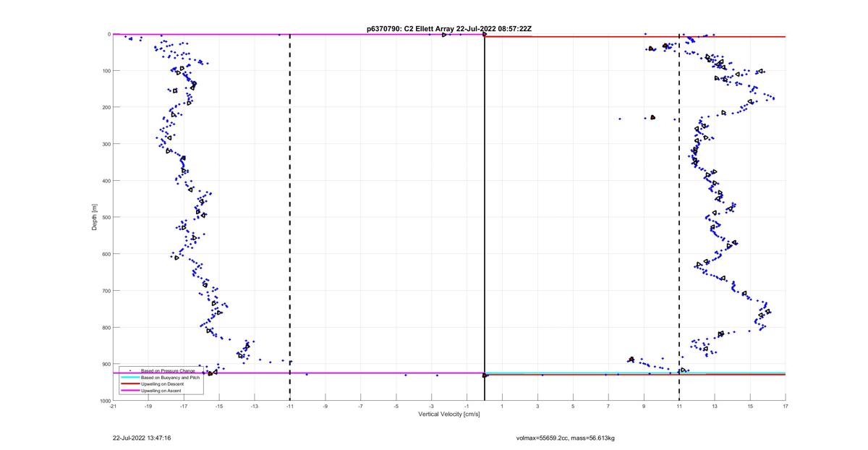The width and height of the screenshot is (868, 450).
Task: Select the timestamp "22-Jul-2022 13:47:16" in the footer
Action: tap(142, 438)
